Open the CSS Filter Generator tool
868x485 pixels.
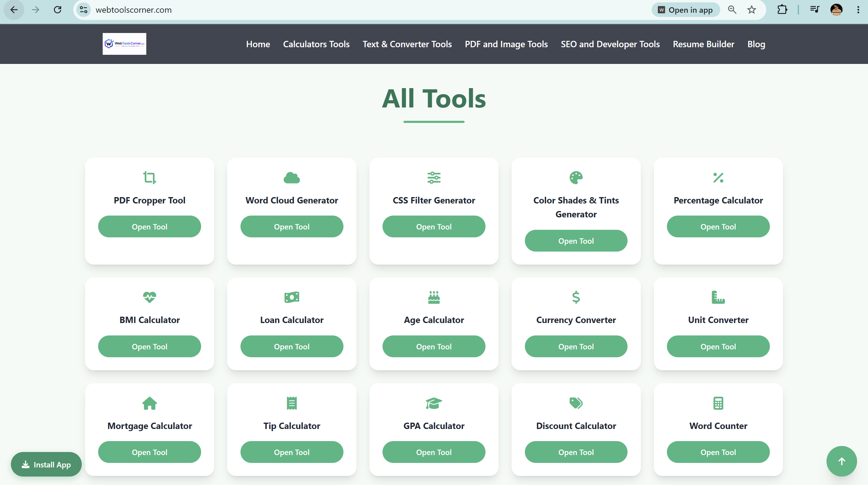pos(434,227)
